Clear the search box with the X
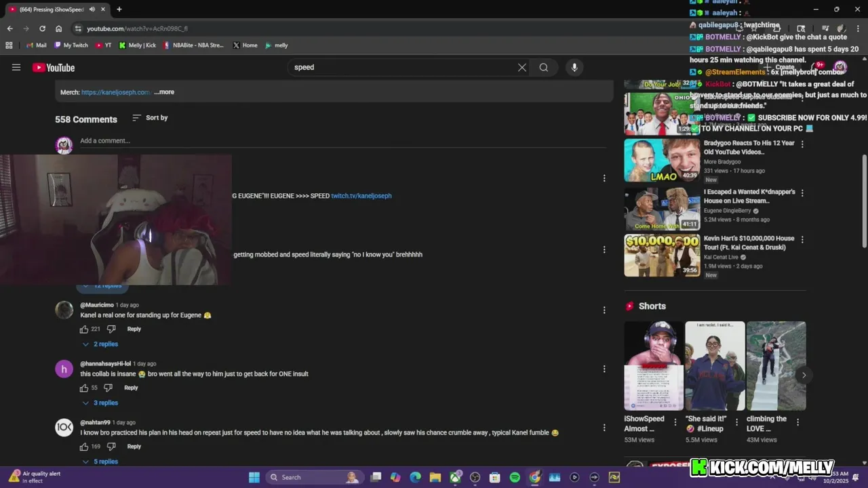 (x=522, y=67)
